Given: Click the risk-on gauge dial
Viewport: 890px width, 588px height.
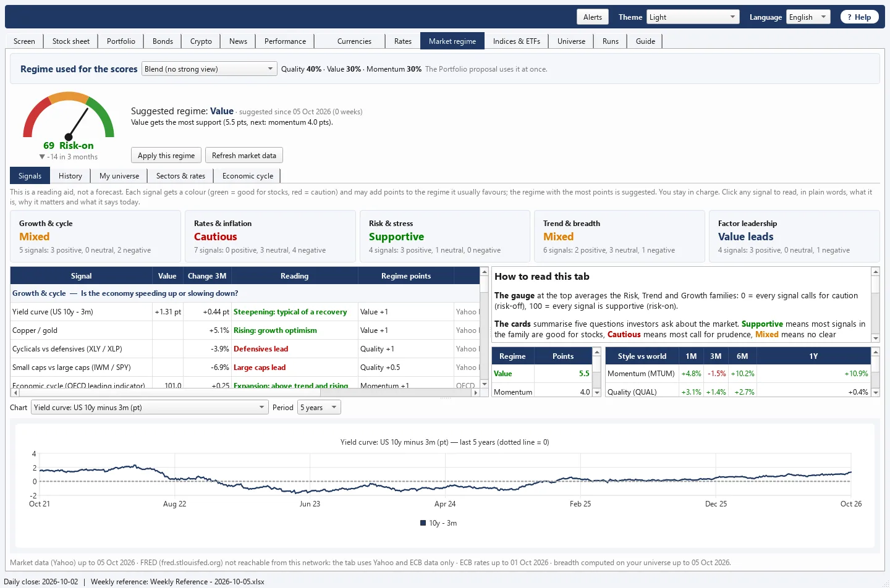Looking at the screenshot, I should 69,116.
